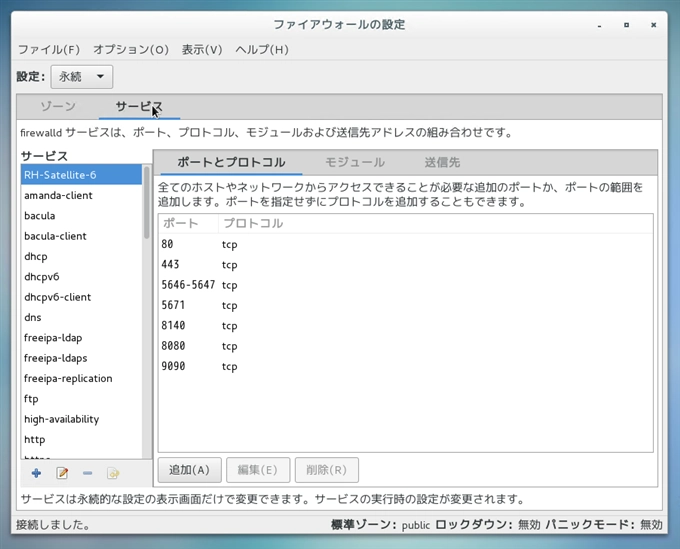Select the dhcpv6 service
680x549 pixels.
click(82, 277)
